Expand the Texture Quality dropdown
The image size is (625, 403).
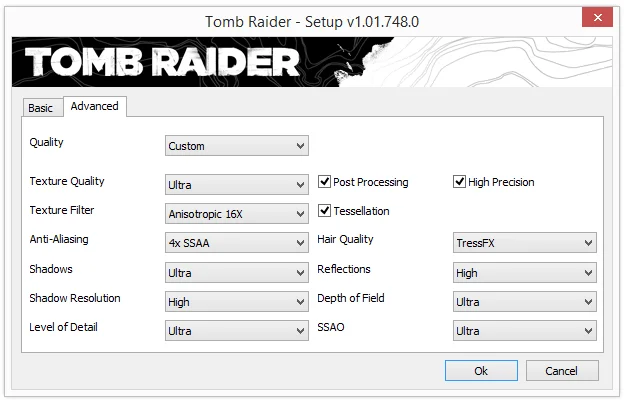click(237, 185)
